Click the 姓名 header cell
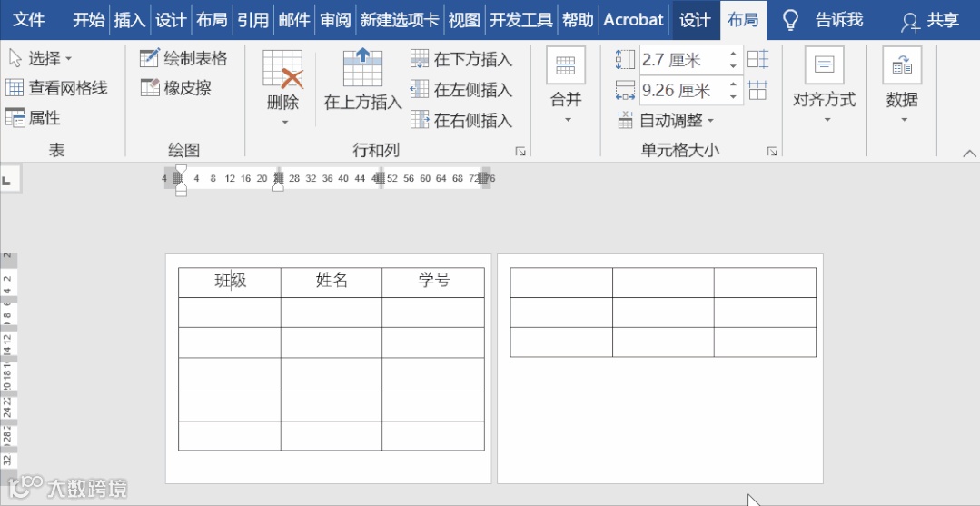Screen dimensions: 980x506 (332, 283)
